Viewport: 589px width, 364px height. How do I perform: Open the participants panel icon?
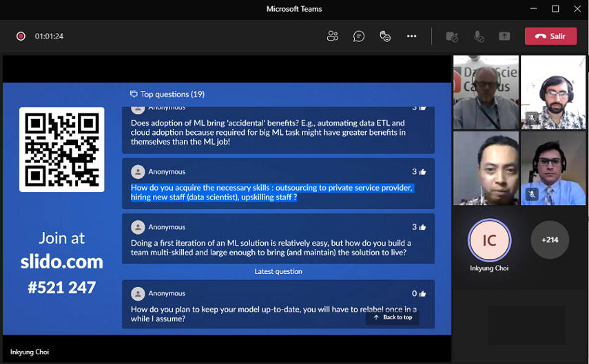point(333,36)
